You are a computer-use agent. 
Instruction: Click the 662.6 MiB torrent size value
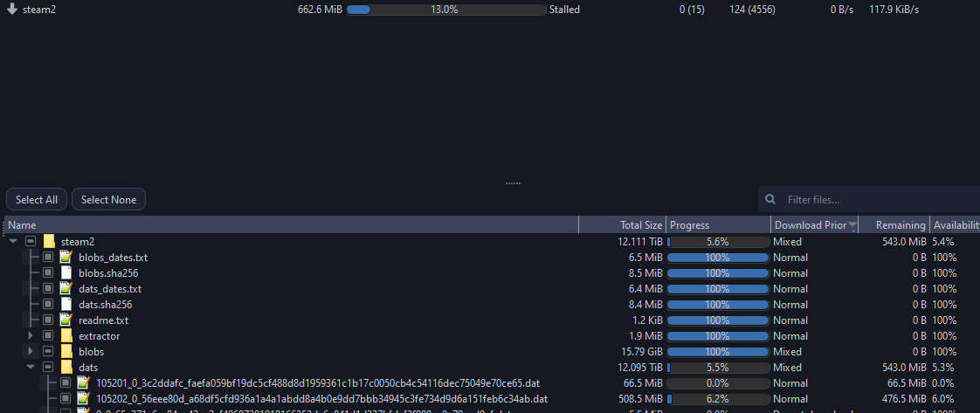pos(320,10)
